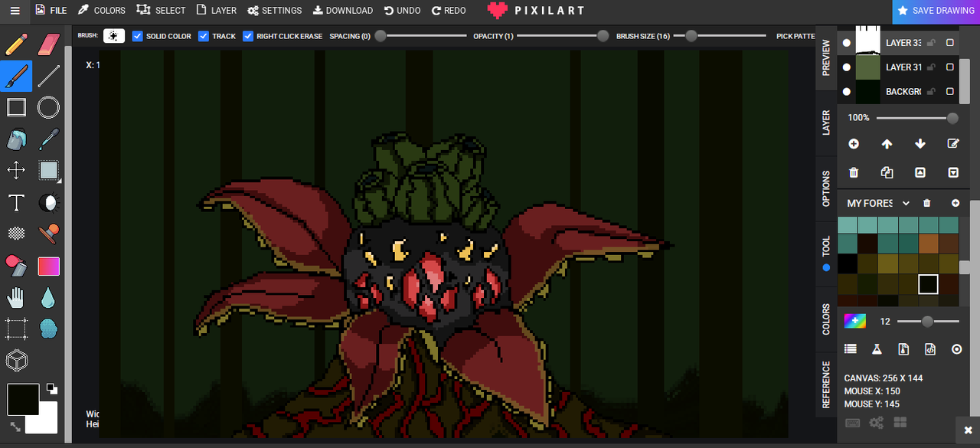Tick the checkbox on Layer 31

(950, 67)
